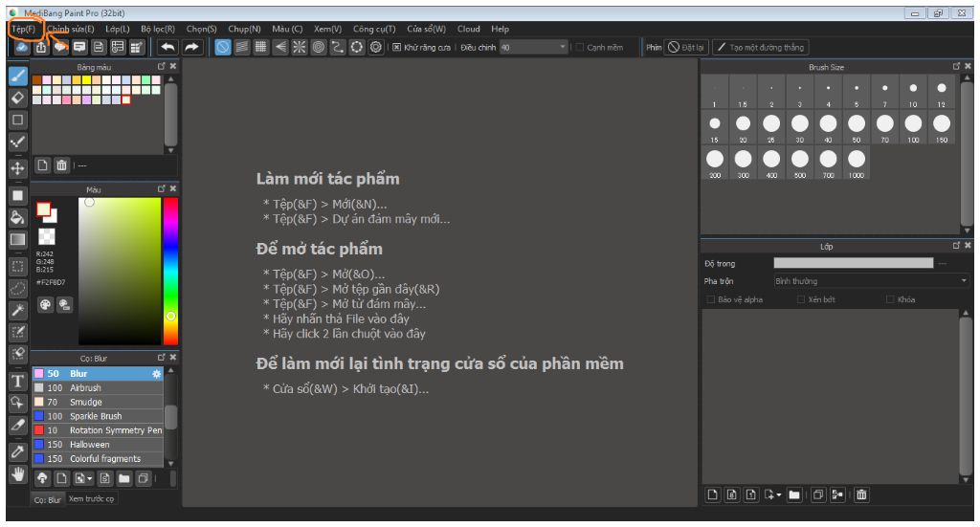Viewport: 980px width, 527px height.
Task: Pick brush size 100
Action: click(913, 127)
